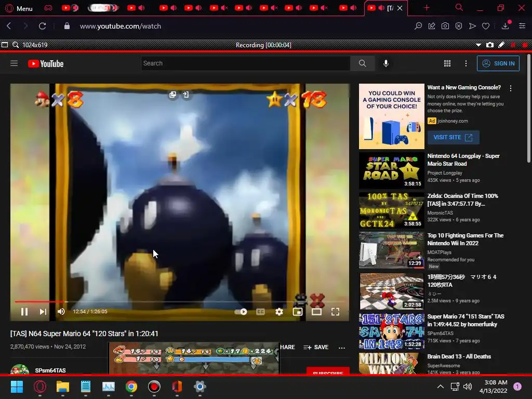
Task: Open the 2:02:58 Japanese RTA thumbnail
Action: 392,291
